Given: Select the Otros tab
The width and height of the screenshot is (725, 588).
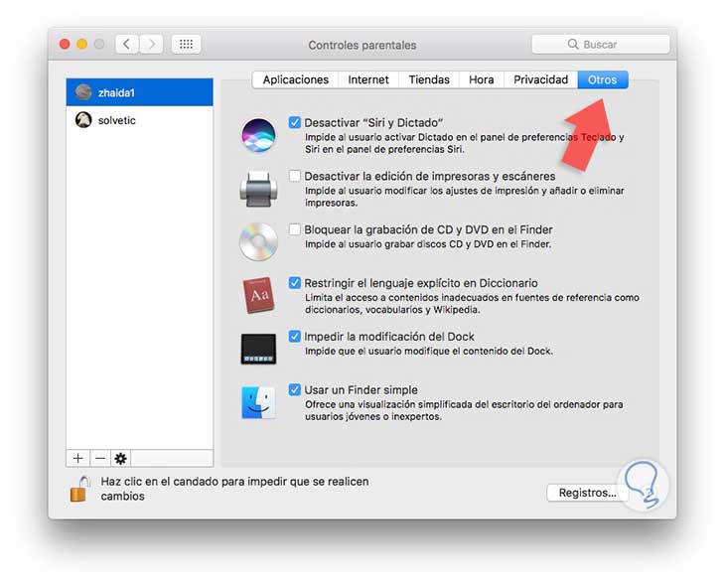Looking at the screenshot, I should pyautogui.click(x=603, y=80).
